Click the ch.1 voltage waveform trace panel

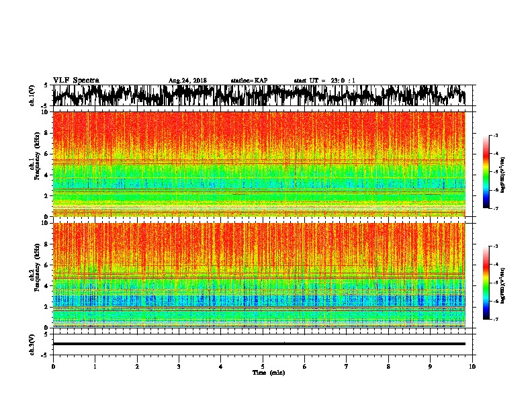click(263, 95)
